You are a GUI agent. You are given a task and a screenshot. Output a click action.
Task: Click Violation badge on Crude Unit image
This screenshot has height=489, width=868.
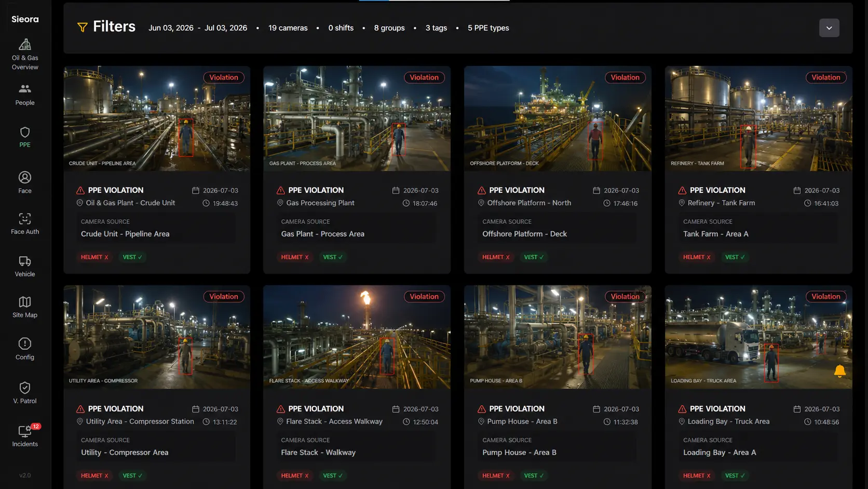coord(224,77)
